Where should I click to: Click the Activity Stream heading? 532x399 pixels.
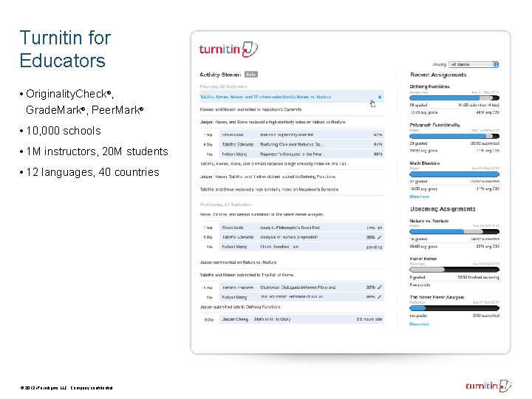point(220,75)
